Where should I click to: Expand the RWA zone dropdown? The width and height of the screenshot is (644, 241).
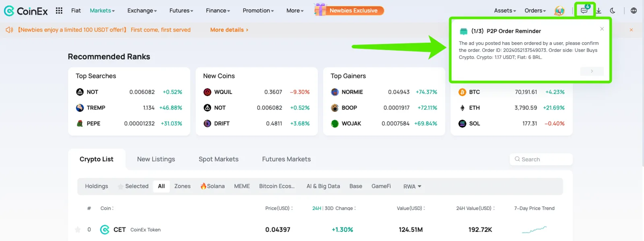pos(412,186)
